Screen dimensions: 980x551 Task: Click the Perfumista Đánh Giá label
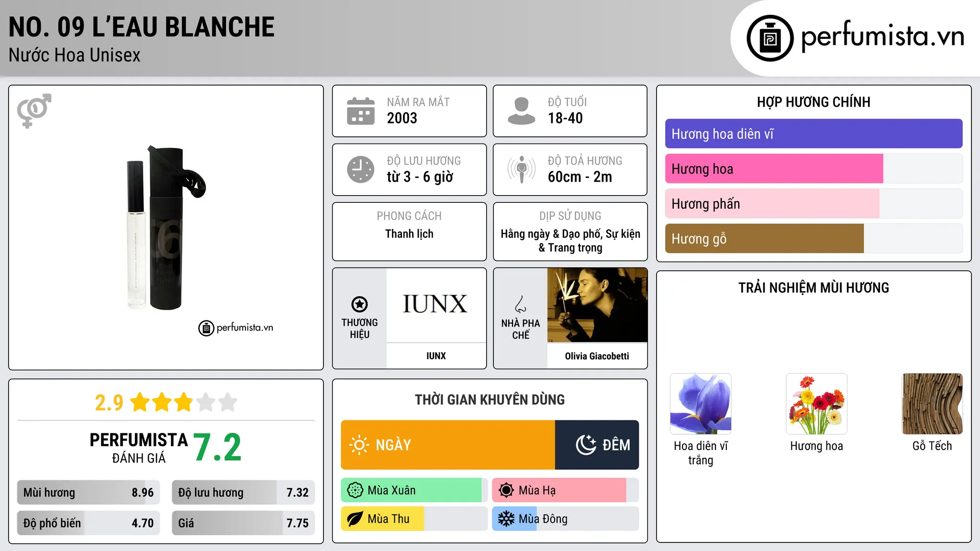point(139,448)
